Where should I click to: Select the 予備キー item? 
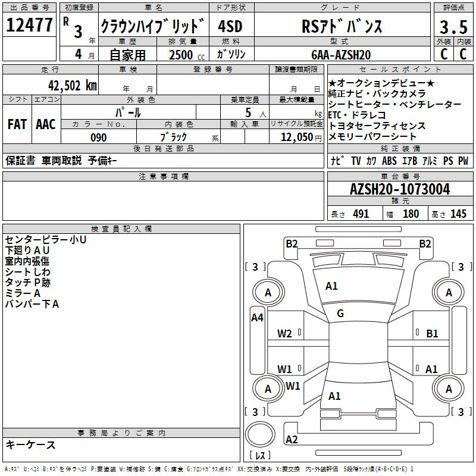coord(102,160)
